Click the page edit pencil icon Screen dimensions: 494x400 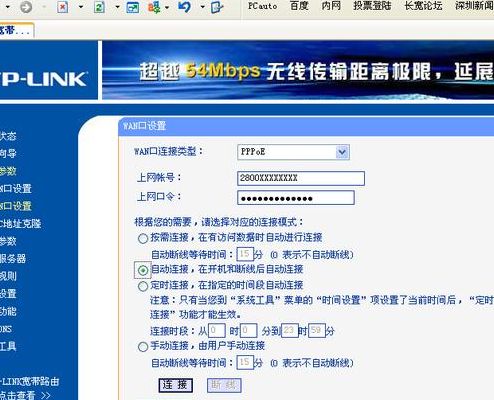pyautogui.click(x=217, y=7)
